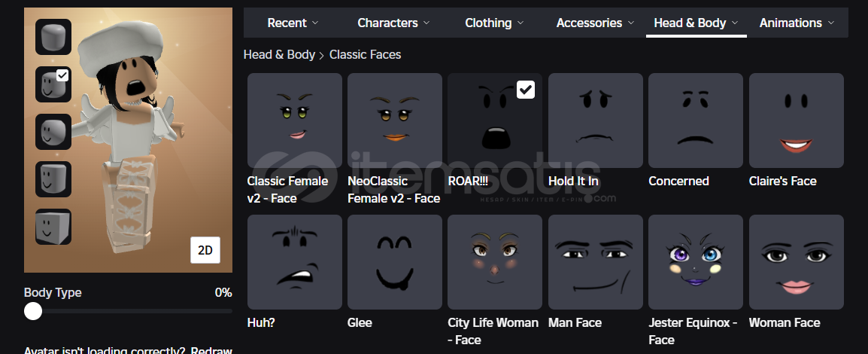Expand the Animations dropdown chevron

[831, 23]
